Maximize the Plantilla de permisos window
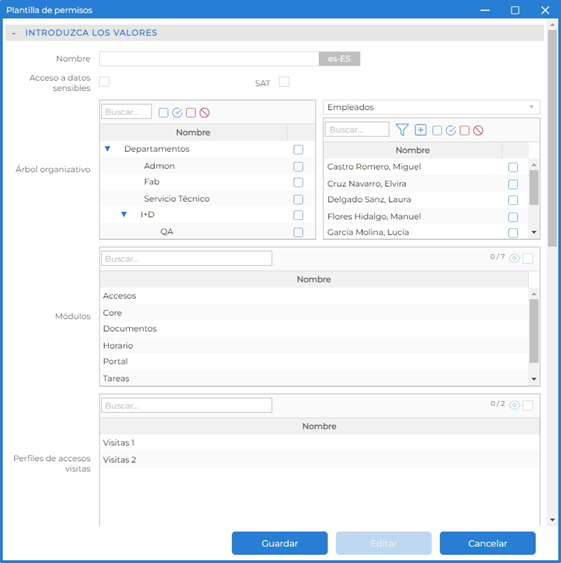The height and width of the screenshot is (563, 561). click(x=515, y=10)
